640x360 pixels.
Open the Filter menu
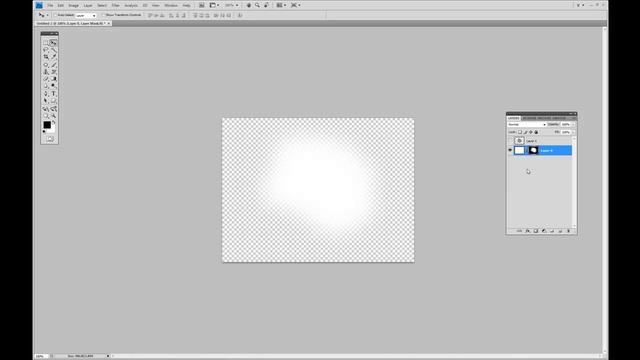116,6
